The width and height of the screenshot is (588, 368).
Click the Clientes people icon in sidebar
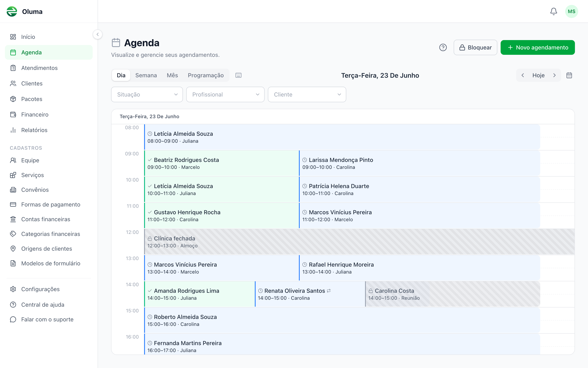(13, 83)
